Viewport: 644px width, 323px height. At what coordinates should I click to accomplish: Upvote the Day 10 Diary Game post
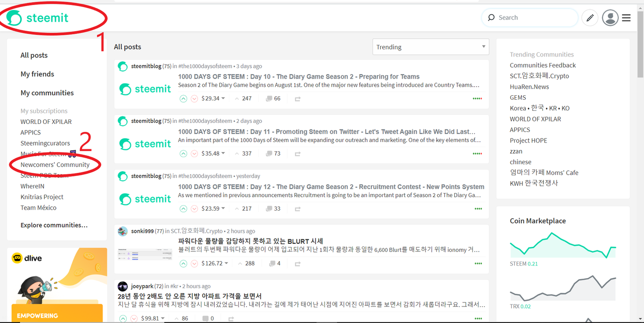(x=183, y=99)
